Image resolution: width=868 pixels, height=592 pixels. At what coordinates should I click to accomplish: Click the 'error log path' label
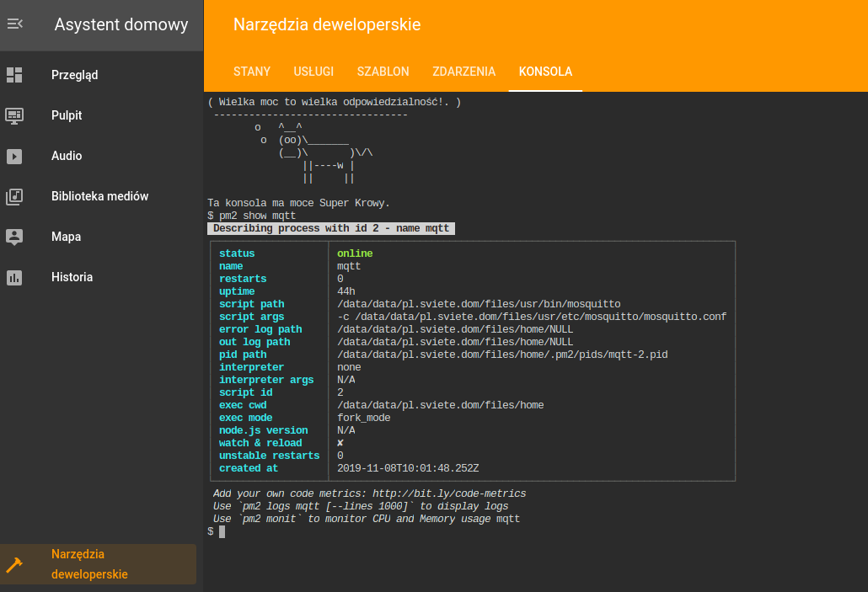point(260,330)
